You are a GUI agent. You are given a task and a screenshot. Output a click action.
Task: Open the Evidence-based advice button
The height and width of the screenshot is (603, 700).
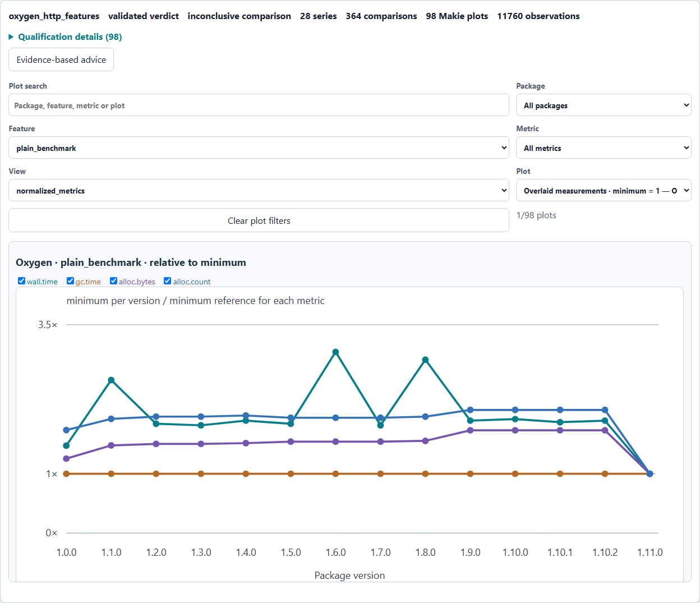coord(61,59)
